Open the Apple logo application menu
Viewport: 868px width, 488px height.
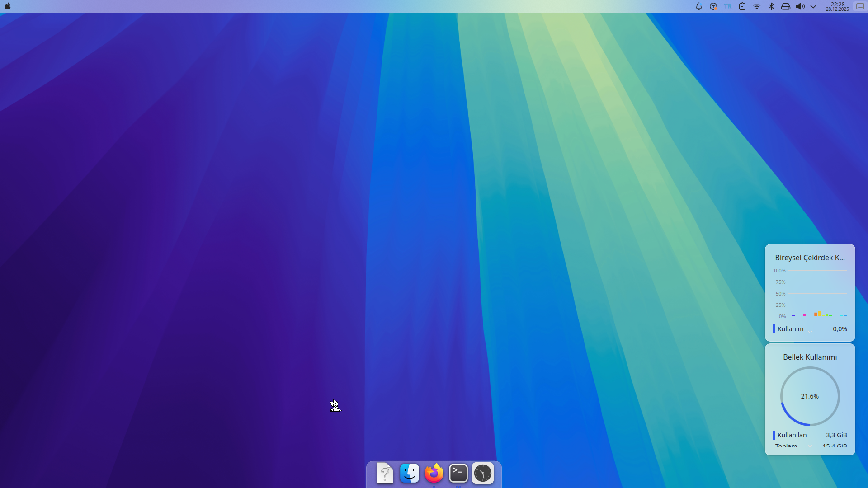point(8,6)
